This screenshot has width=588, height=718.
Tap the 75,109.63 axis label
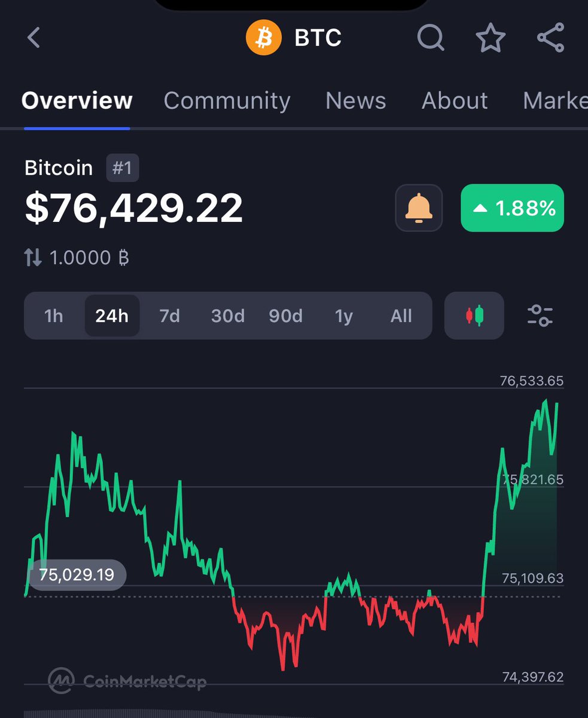coord(532,579)
